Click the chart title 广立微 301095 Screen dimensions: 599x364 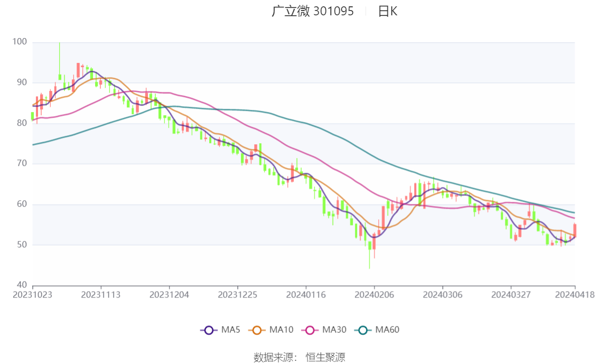[313, 11]
